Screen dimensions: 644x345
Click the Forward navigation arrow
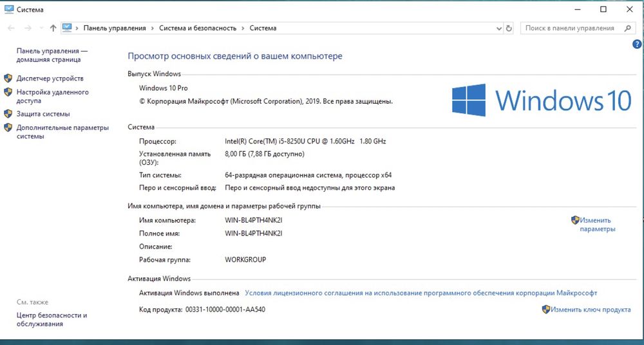click(28, 28)
